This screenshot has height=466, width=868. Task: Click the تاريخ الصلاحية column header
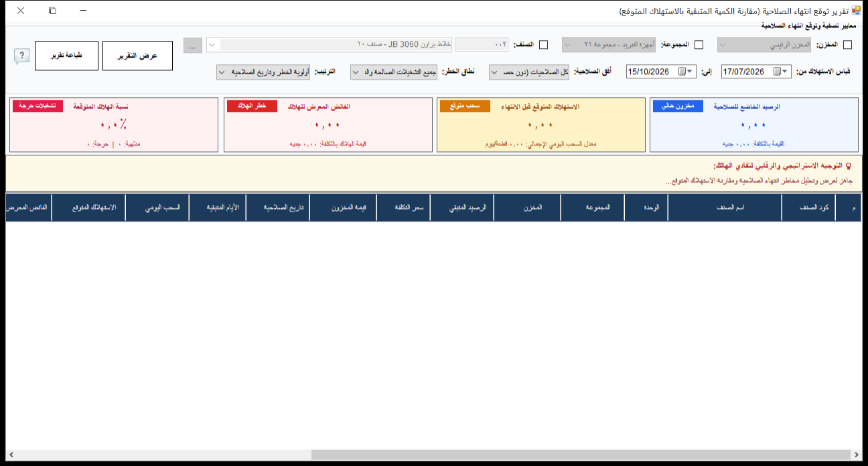click(277, 208)
